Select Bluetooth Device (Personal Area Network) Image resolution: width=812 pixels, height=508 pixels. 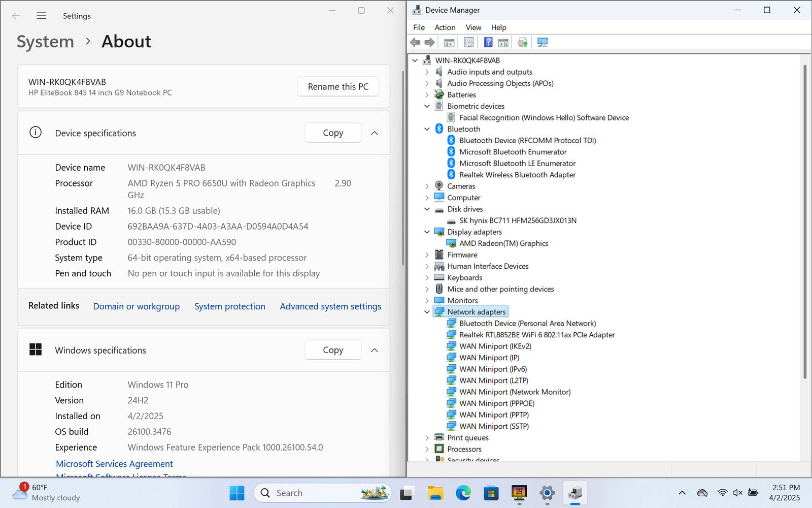coord(527,324)
